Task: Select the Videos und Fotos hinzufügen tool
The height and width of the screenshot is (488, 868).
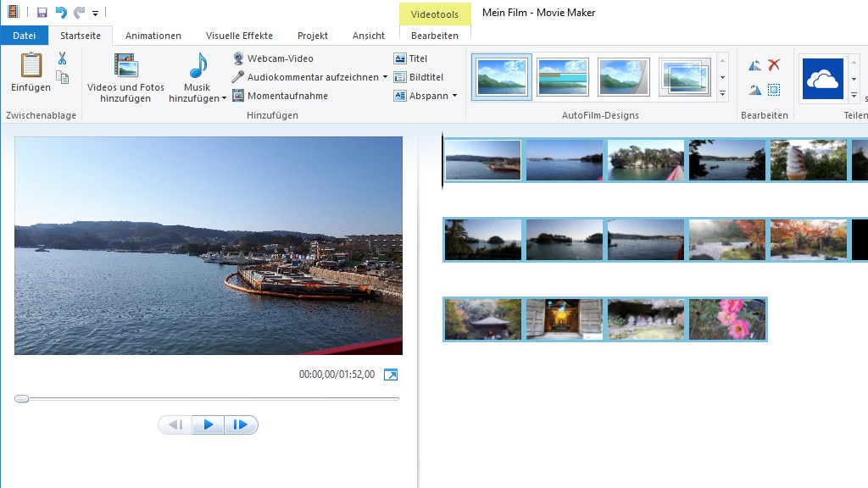Action: [127, 76]
